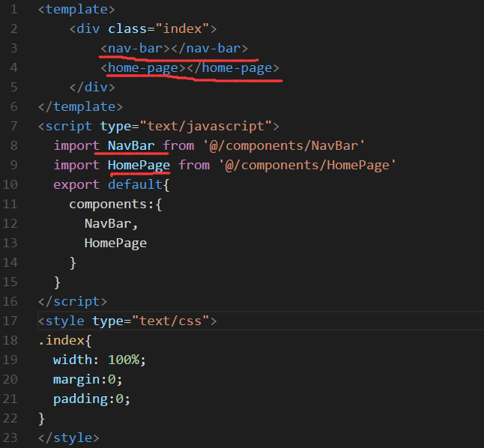Click the 100% value on line 19

[124, 360]
